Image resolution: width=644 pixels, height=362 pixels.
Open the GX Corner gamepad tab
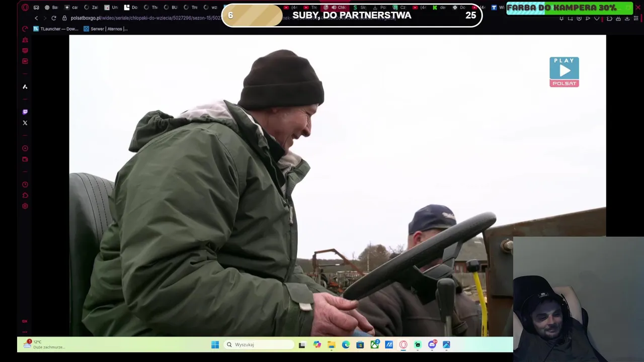pyautogui.click(x=36, y=8)
